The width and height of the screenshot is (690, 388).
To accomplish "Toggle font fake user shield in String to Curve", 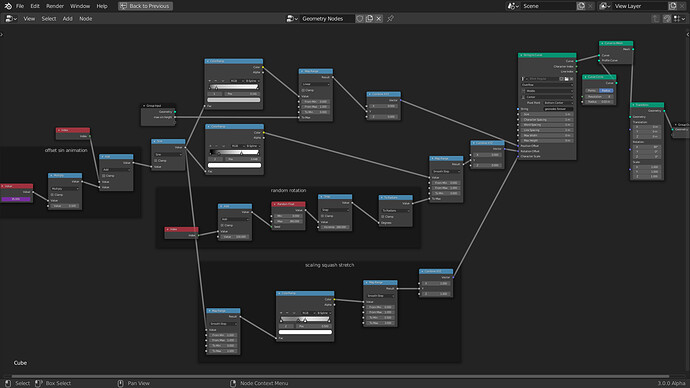I will [561, 79].
